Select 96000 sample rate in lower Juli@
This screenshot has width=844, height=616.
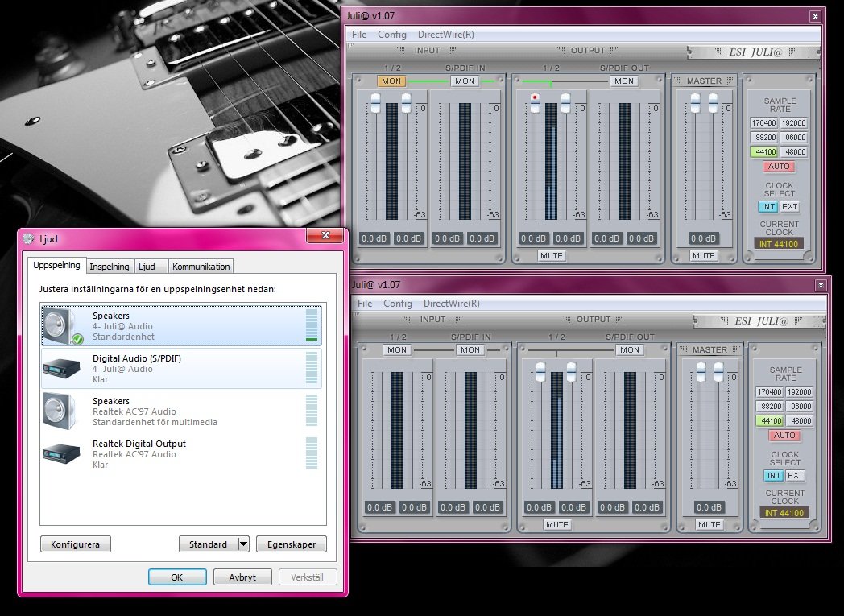800,406
